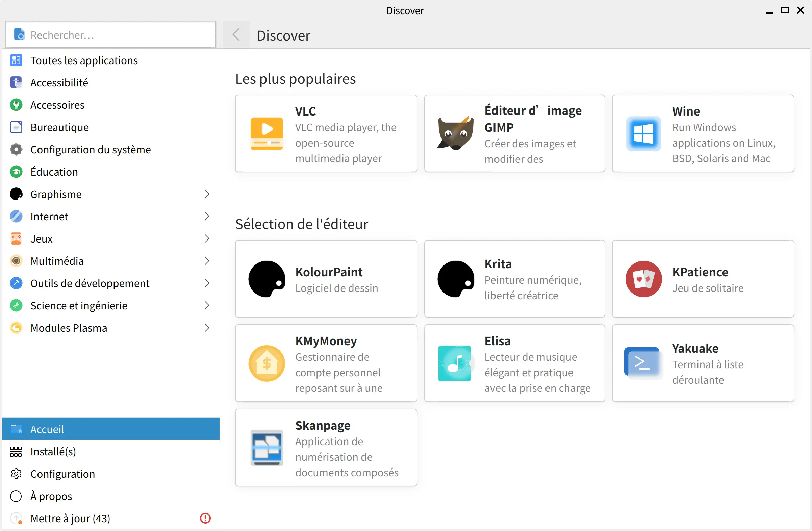The height and width of the screenshot is (531, 812).
Task: Open the VLC app card title
Action: [x=305, y=111]
